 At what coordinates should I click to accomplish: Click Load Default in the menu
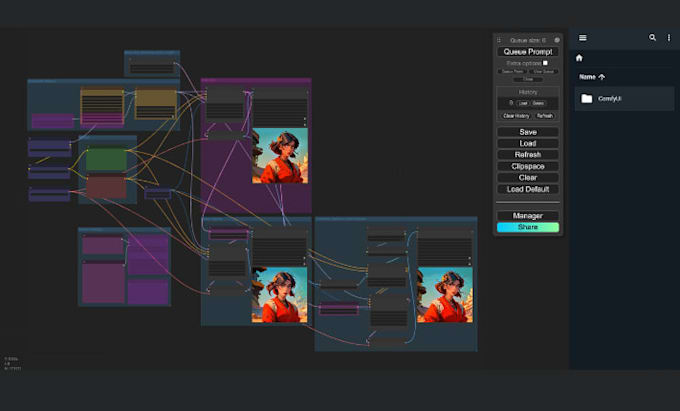[528, 189]
